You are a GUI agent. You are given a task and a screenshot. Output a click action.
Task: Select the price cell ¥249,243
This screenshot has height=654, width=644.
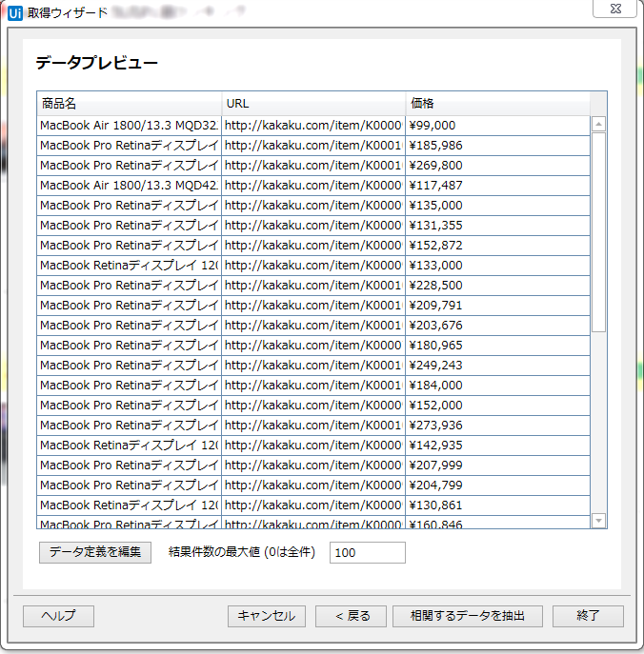click(498, 366)
